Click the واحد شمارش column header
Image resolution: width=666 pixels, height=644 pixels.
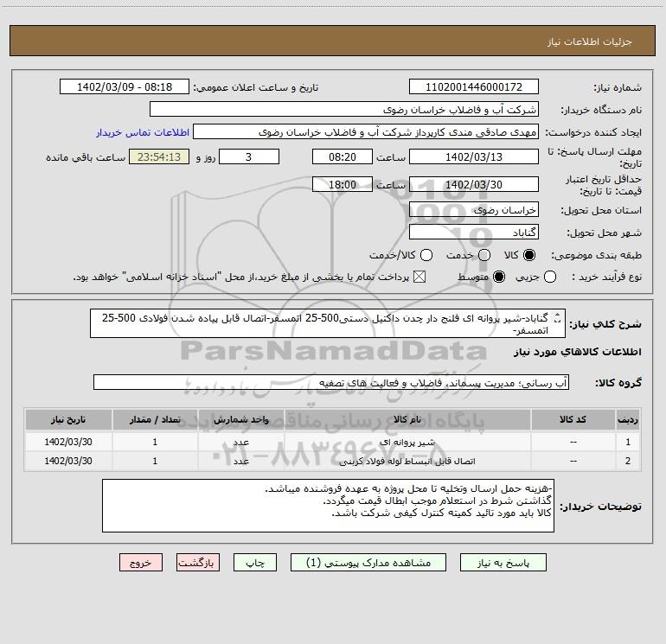click(x=240, y=419)
